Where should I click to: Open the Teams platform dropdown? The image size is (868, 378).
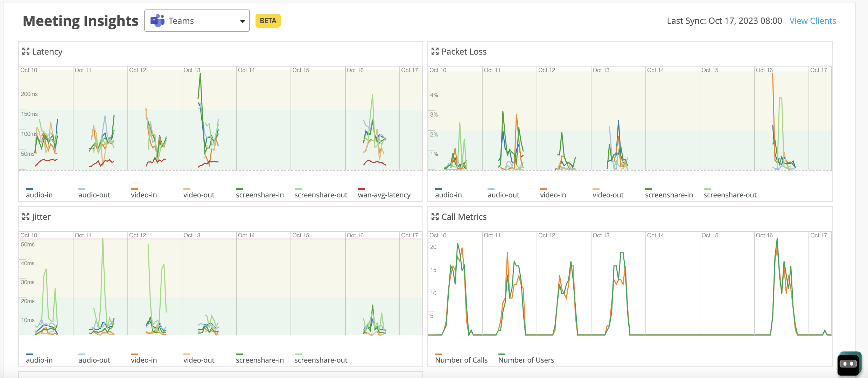(197, 21)
